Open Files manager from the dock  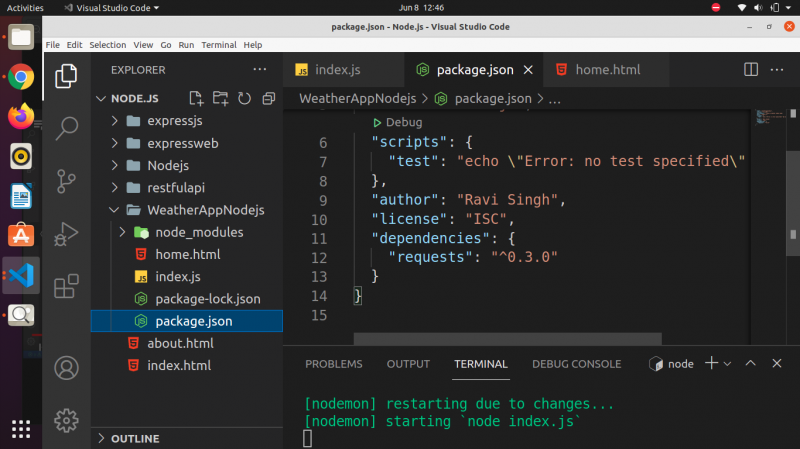tap(21, 37)
